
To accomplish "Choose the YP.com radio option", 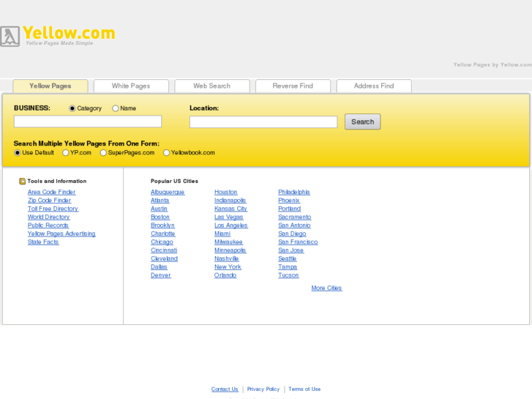I will [x=65, y=153].
